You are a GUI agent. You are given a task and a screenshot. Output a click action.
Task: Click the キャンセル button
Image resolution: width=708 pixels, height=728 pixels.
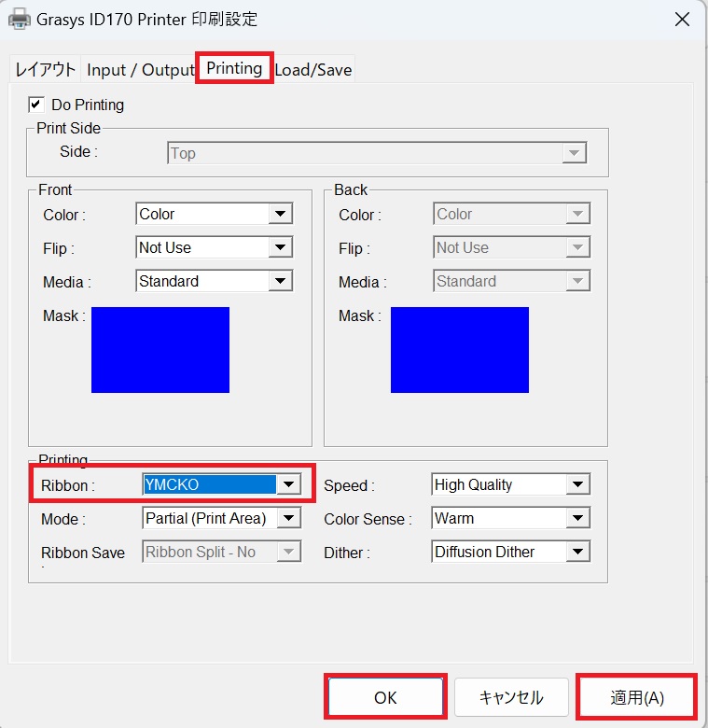510,697
